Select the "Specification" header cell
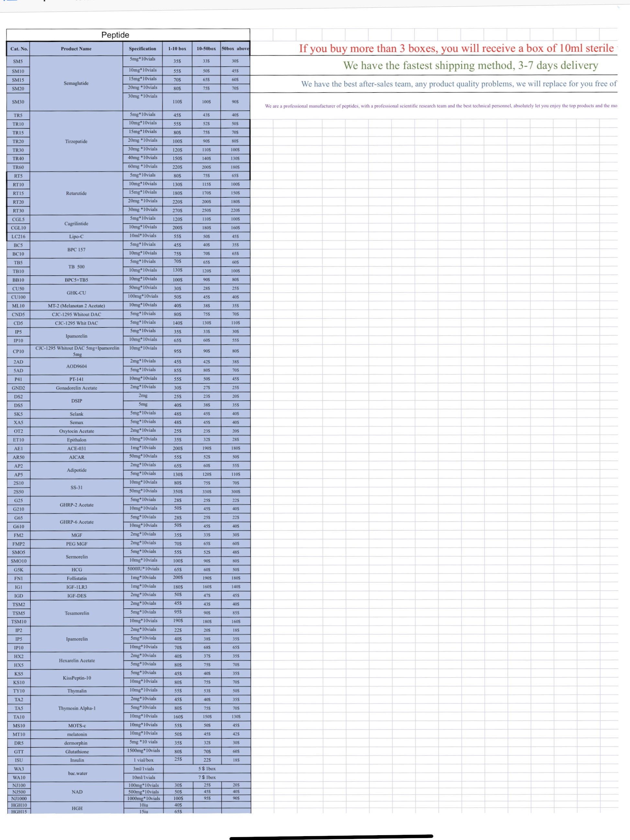The width and height of the screenshot is (630, 840). click(x=142, y=49)
